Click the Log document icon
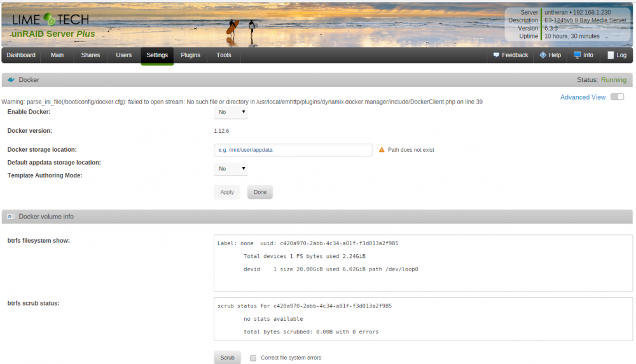 tap(611, 55)
